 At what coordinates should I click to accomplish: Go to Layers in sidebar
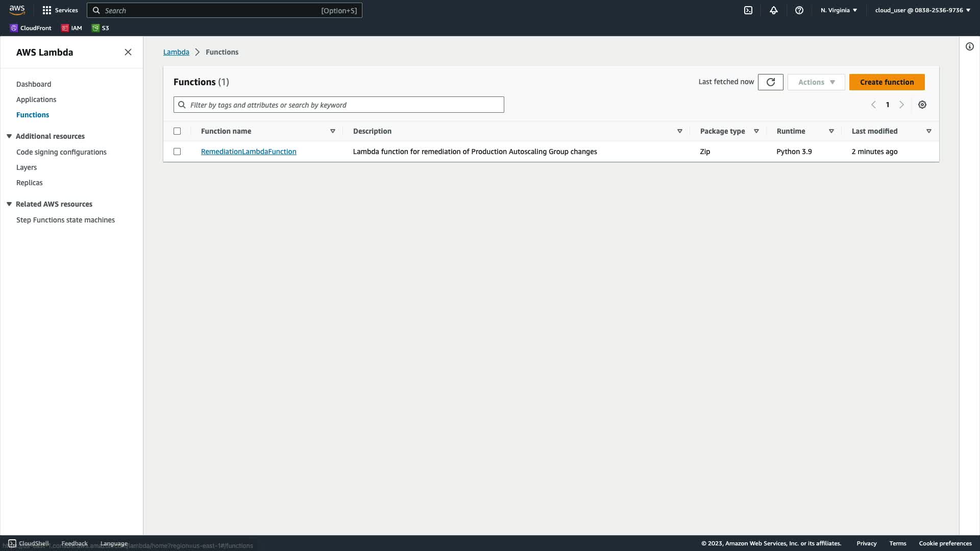(27, 167)
